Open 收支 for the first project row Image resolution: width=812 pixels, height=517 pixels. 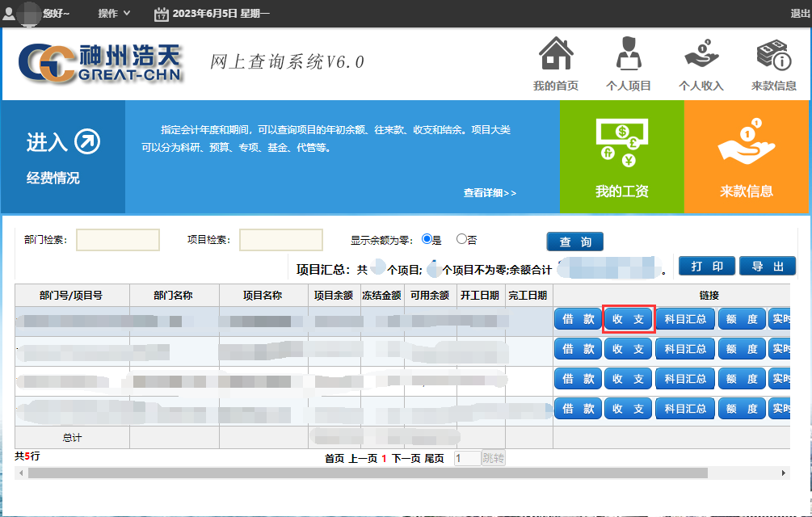[628, 319]
